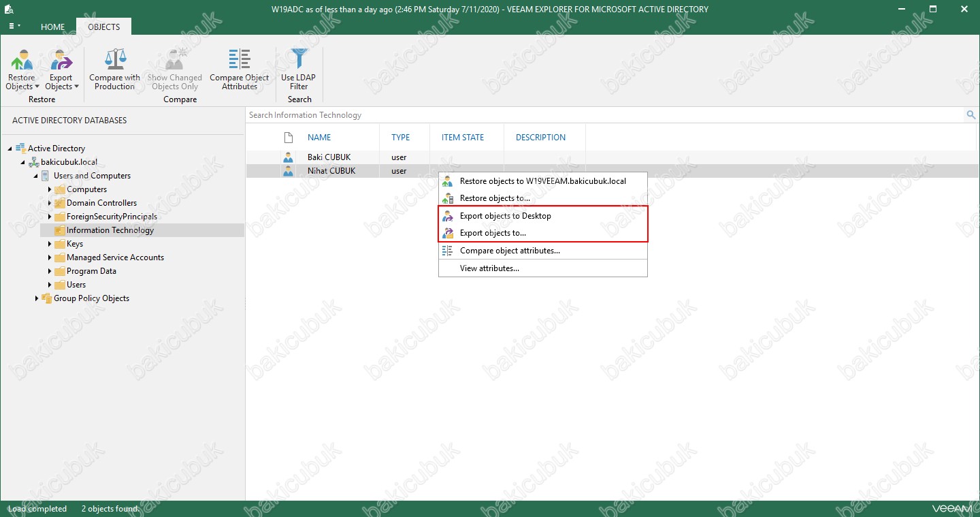
Task: Expand the Computers tree node
Action: (x=50, y=189)
